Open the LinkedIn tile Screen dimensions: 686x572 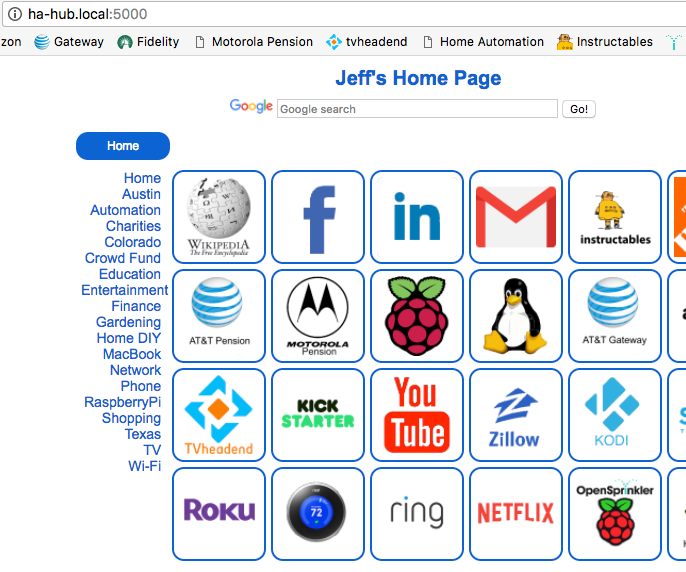(x=417, y=217)
